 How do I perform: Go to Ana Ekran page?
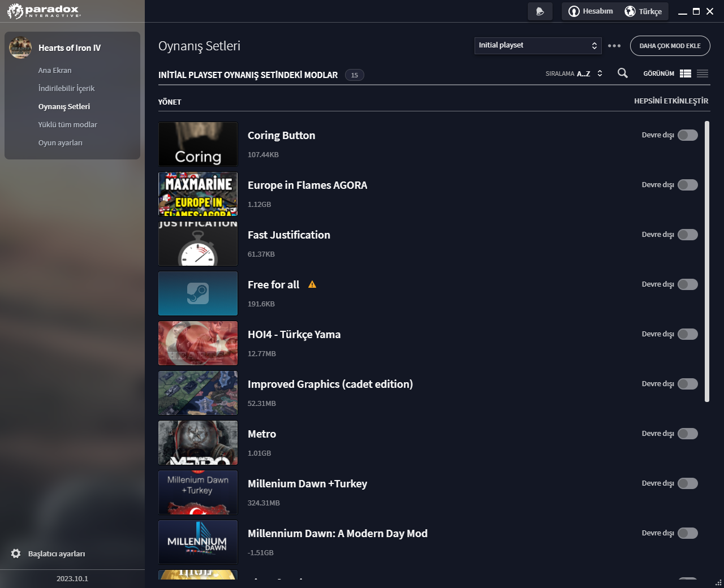55,70
